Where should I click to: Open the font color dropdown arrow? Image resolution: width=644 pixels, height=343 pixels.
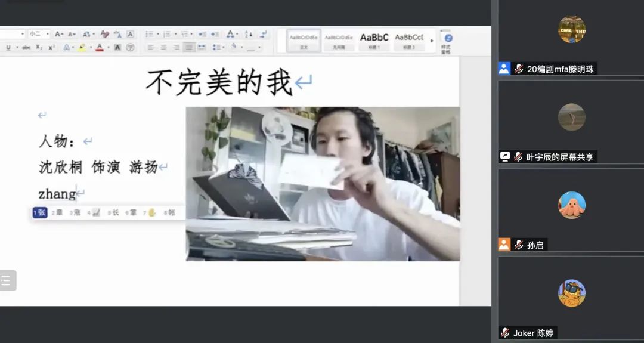(x=109, y=47)
